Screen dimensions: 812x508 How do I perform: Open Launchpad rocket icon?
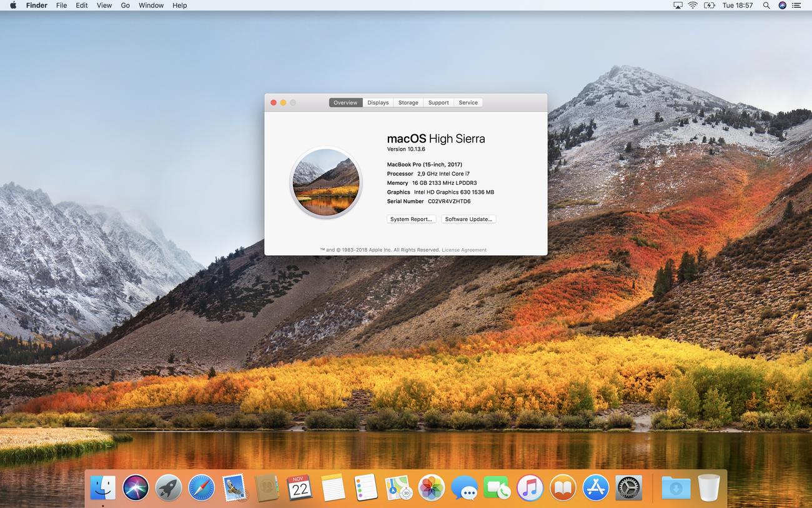click(169, 487)
